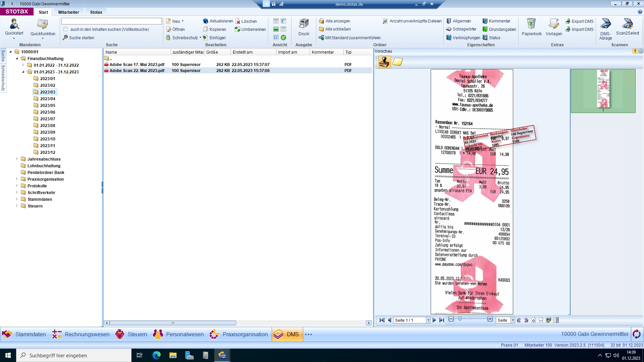The height and width of the screenshot is (362, 644).
Task: Open File Explorer from taskbar
Action: tap(173, 355)
